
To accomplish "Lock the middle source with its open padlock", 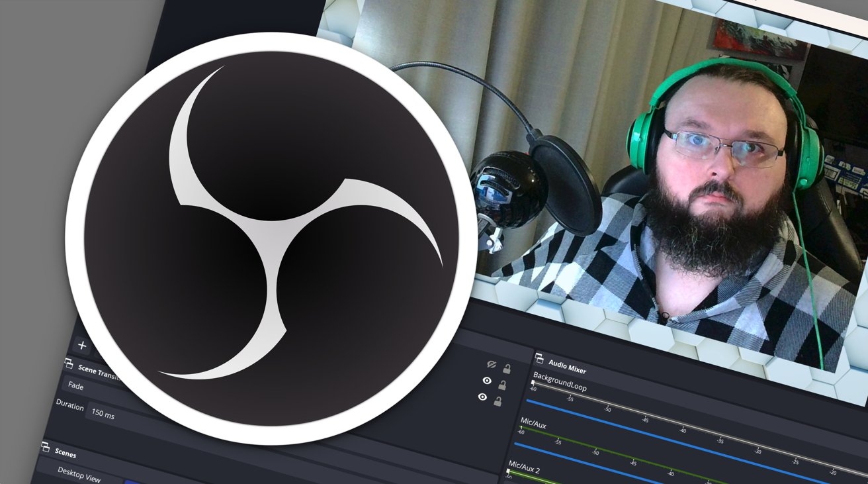I will (503, 385).
